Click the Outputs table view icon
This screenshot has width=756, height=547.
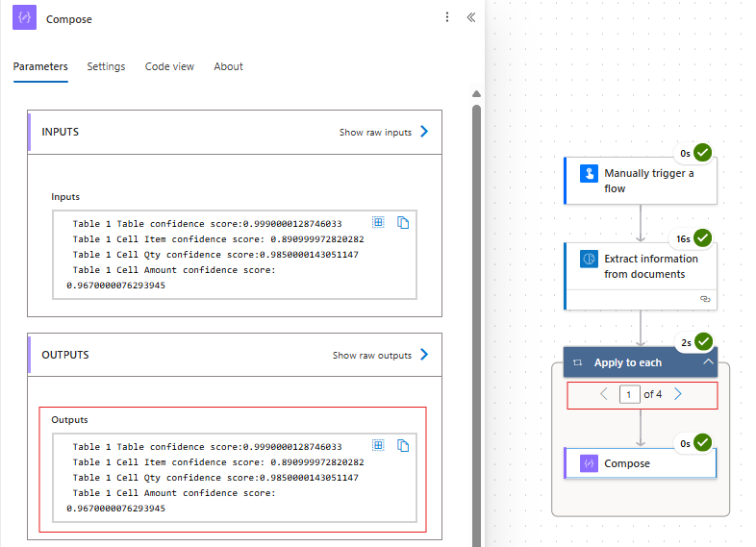[379, 445]
